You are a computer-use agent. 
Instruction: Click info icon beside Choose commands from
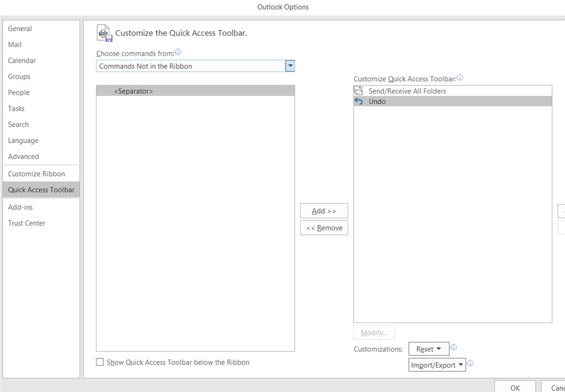click(x=178, y=52)
